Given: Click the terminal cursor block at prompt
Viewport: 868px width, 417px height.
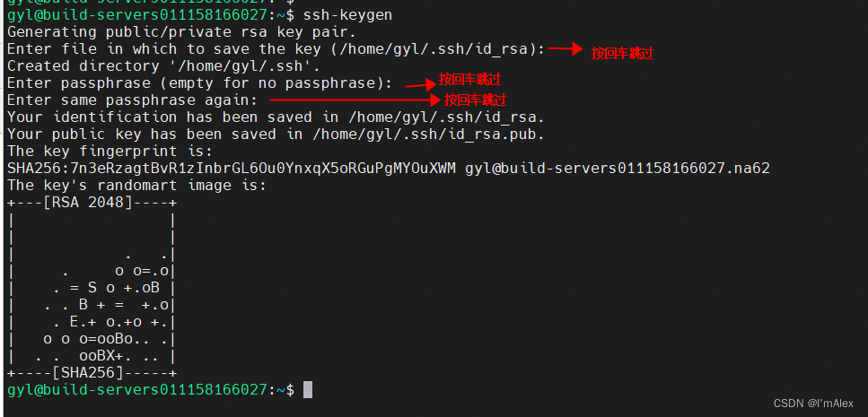Looking at the screenshot, I should (308, 389).
